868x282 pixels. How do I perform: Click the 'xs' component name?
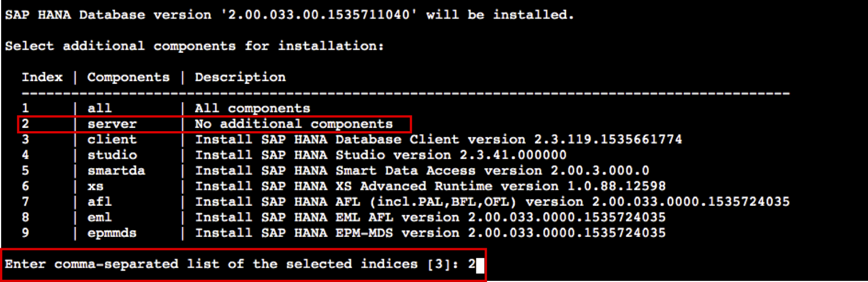click(95, 186)
